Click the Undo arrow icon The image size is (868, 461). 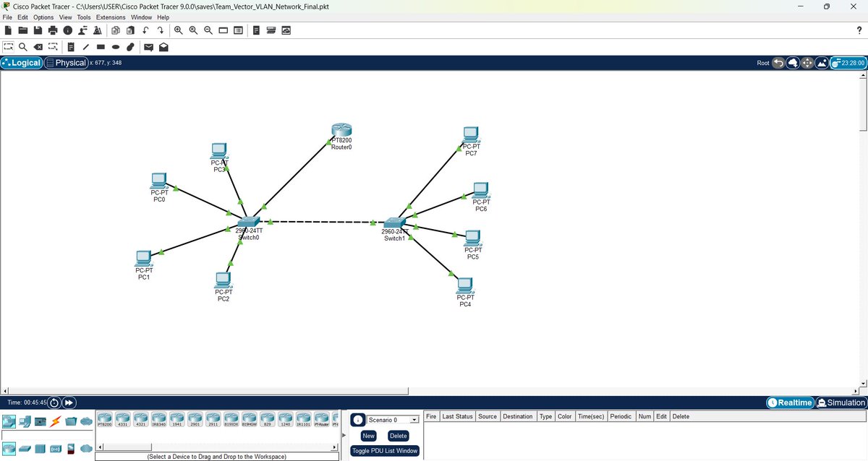pos(145,30)
